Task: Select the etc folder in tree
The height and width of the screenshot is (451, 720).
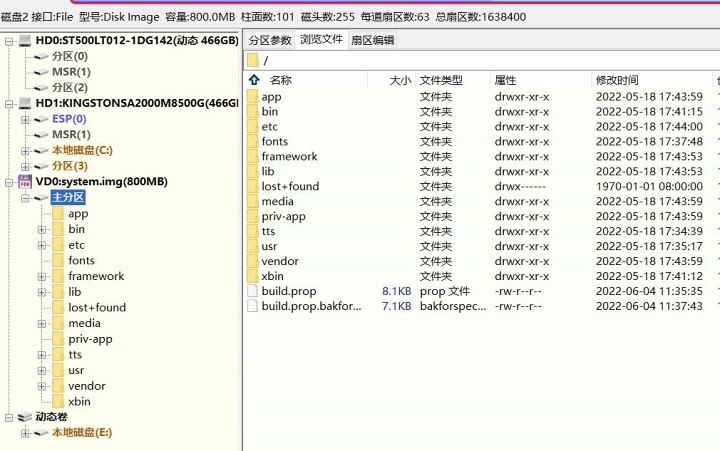Action: pyautogui.click(x=76, y=245)
